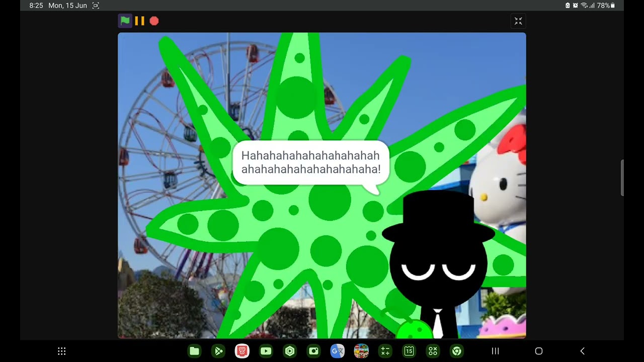Viewport: 644px width, 362px height.
Task: Stop the project with the red stop sign
Action: click(154, 21)
